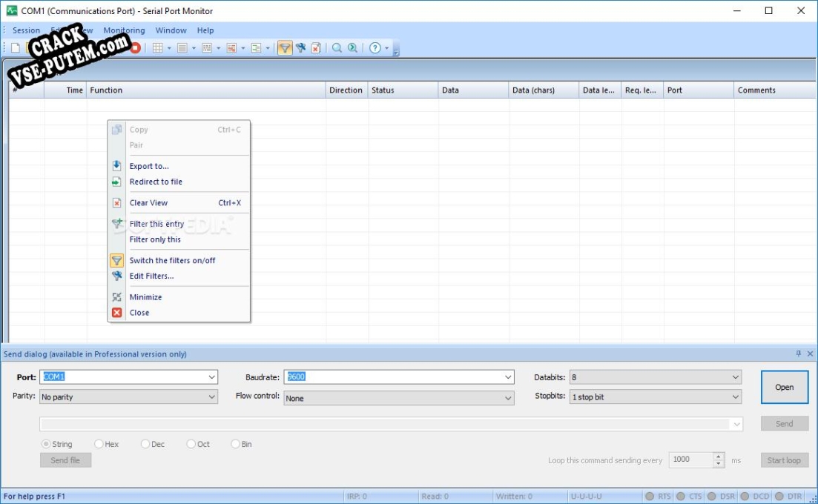Choose Close in context menu
The height and width of the screenshot is (504, 818).
[179, 313]
